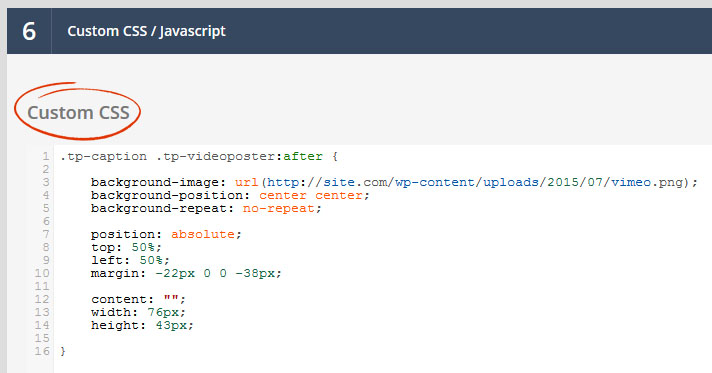Screen dimensions: 712x373
Task: Place cursor after top: 50%
Action: 163,248
